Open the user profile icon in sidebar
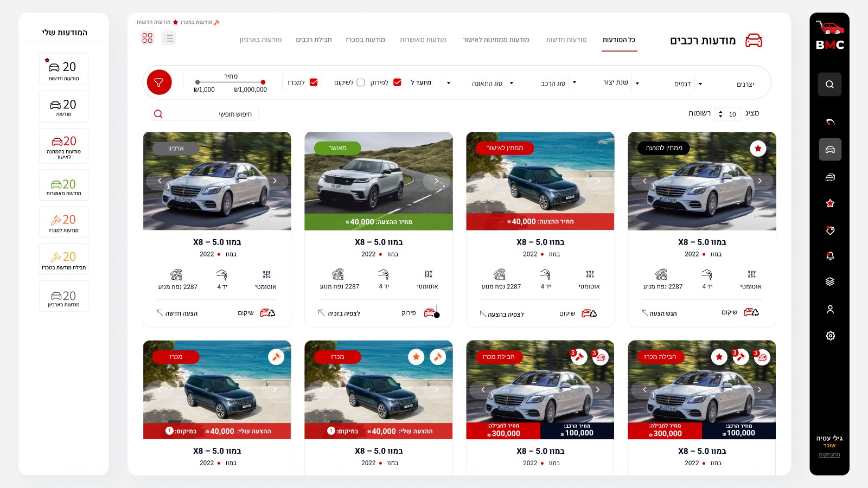 830,309
